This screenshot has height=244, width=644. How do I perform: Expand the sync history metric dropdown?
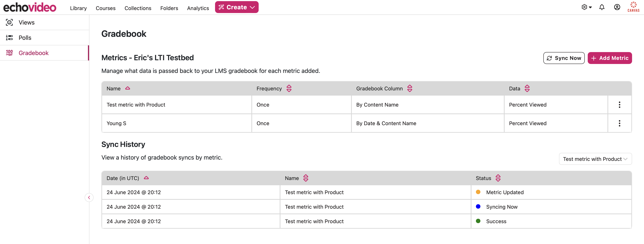tap(595, 159)
